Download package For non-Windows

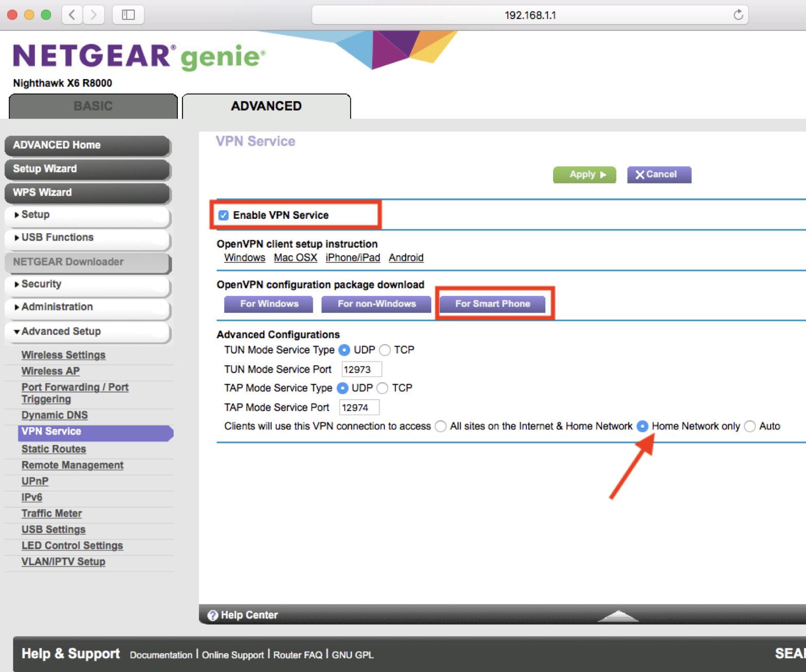[376, 304]
